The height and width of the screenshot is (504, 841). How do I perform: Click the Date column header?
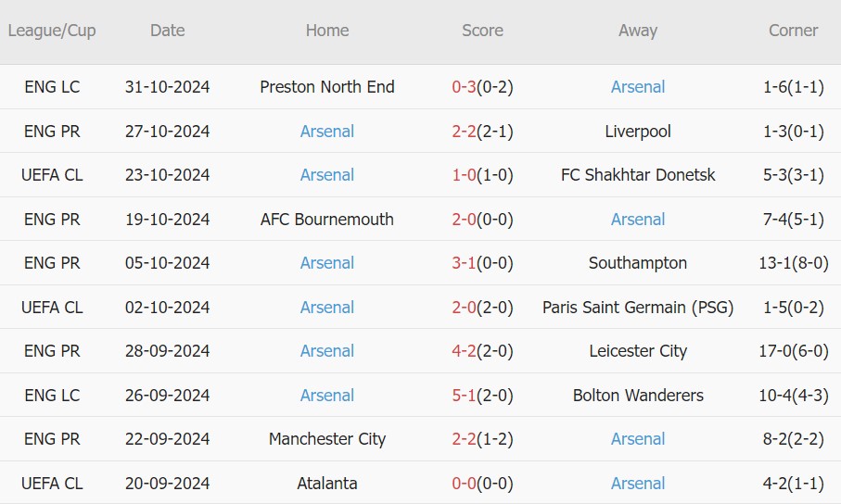(167, 31)
